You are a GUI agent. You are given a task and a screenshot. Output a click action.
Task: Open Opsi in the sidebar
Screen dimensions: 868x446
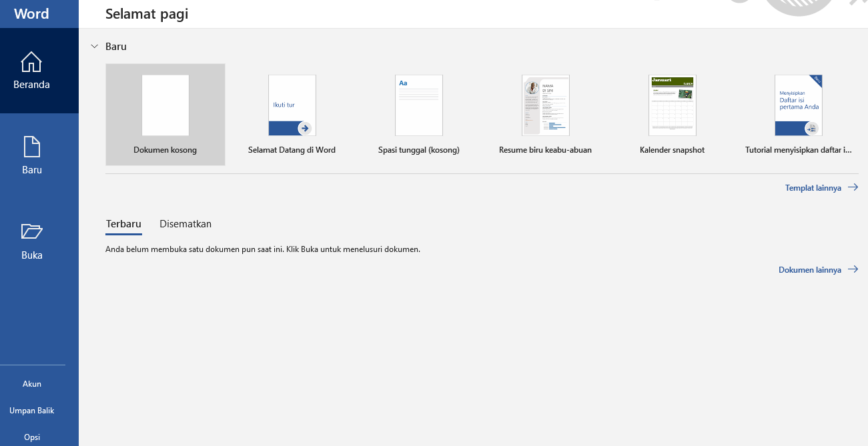[x=32, y=437]
